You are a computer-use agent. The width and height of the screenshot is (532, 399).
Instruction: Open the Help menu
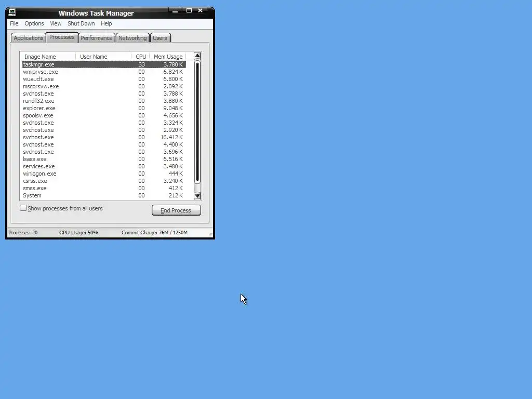point(106,23)
